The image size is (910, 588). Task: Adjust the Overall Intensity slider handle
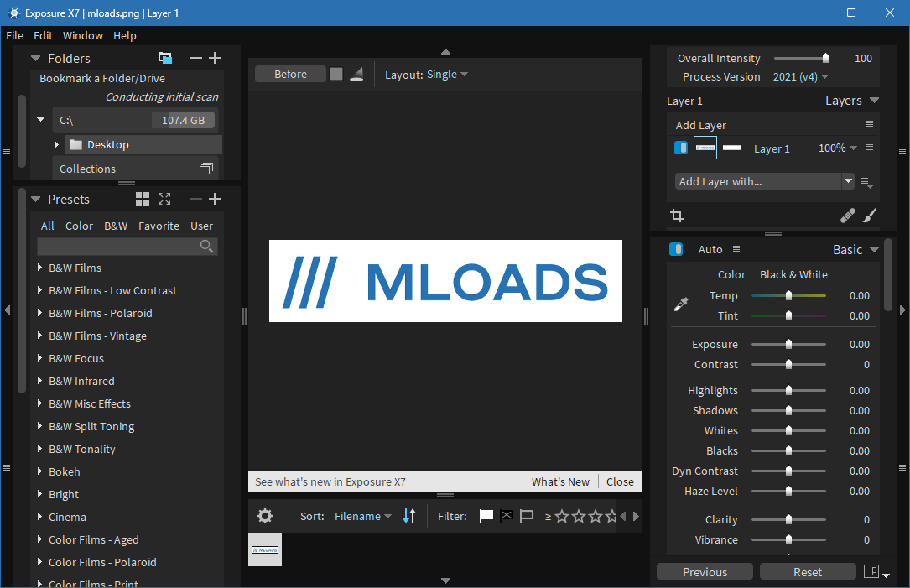825,58
